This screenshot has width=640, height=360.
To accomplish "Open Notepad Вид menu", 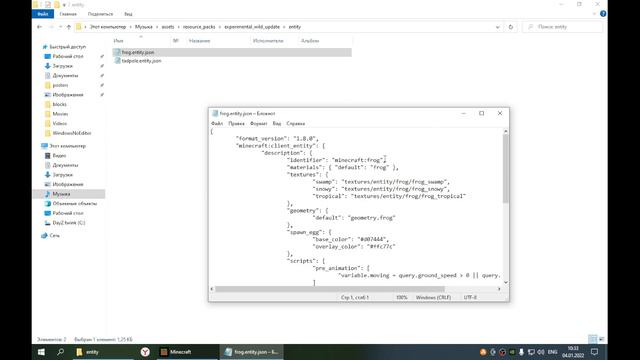I will point(277,123).
